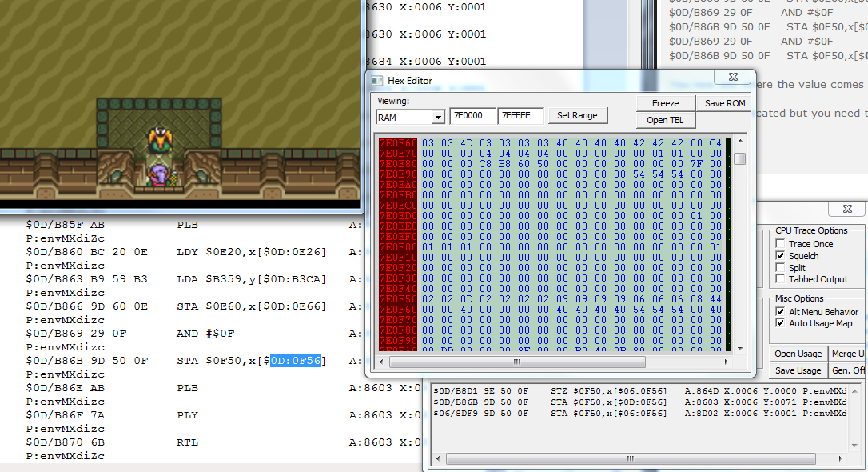Image resolution: width=868 pixels, height=472 pixels.
Task: Open the Viewing RAM dropdown
Action: [x=439, y=118]
